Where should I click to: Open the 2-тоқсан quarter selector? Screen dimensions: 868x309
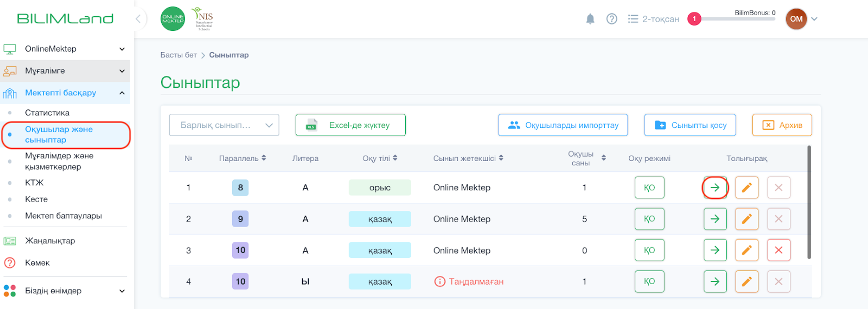(654, 19)
